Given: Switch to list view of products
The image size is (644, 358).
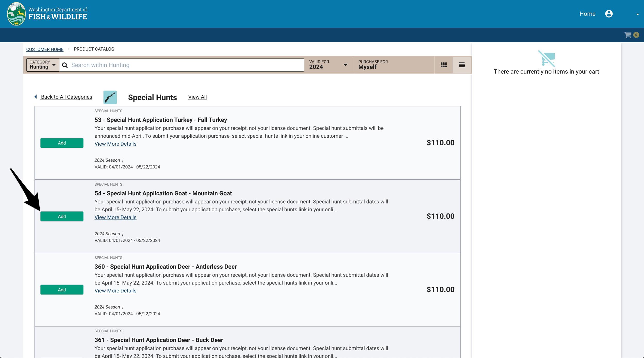Looking at the screenshot, I should click(x=461, y=65).
